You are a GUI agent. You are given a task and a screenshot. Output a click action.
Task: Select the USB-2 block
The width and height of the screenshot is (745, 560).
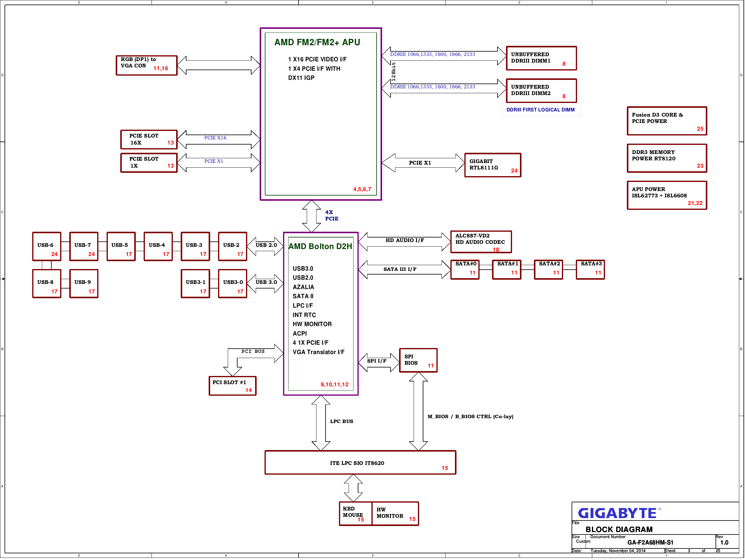tap(233, 247)
